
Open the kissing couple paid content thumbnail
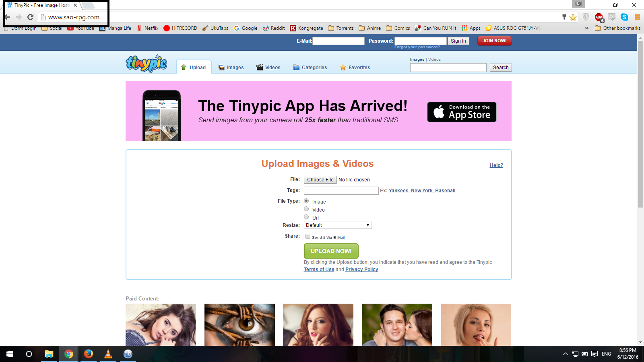click(x=397, y=325)
